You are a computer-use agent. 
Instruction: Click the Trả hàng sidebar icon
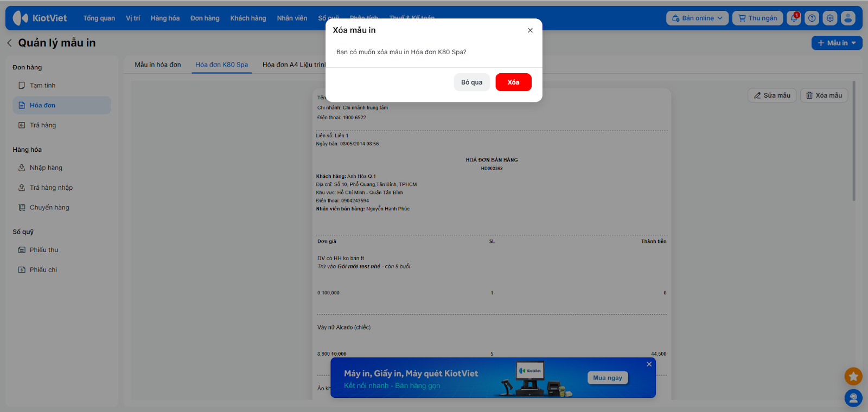(22, 125)
